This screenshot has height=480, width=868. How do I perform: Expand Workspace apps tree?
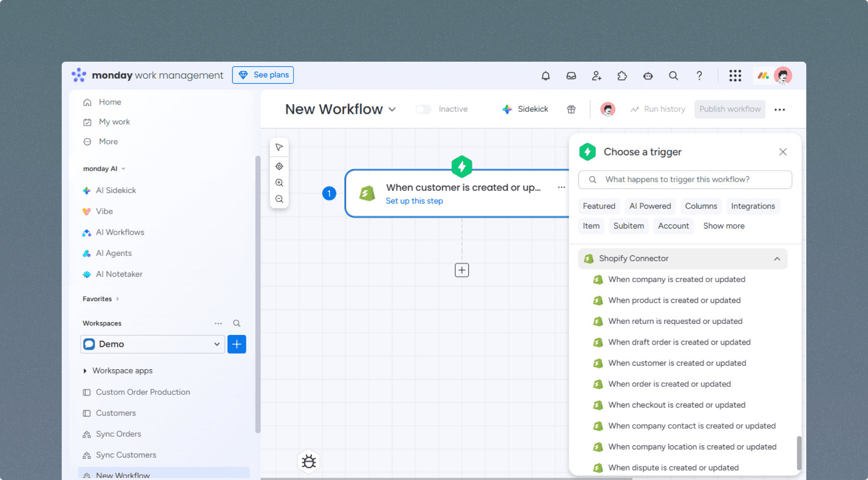pyautogui.click(x=85, y=371)
